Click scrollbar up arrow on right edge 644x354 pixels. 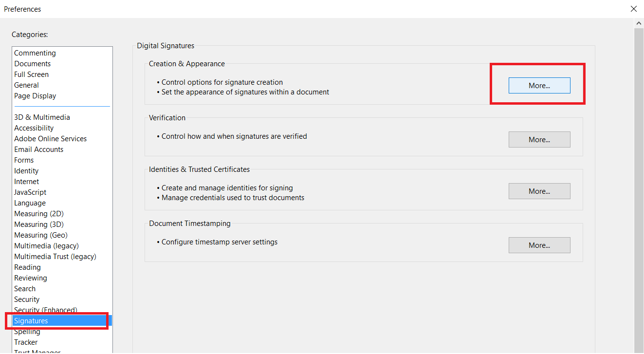[x=639, y=23]
